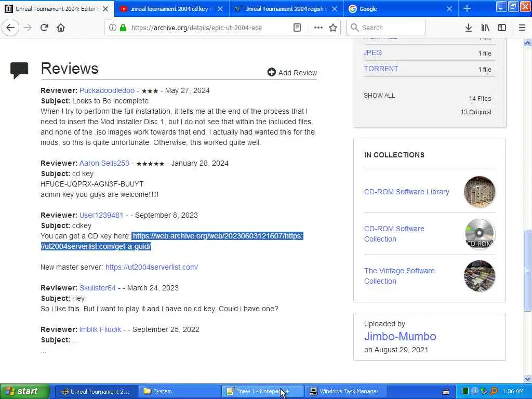
Task: Go back with the browser back arrow
Action: (x=10, y=28)
